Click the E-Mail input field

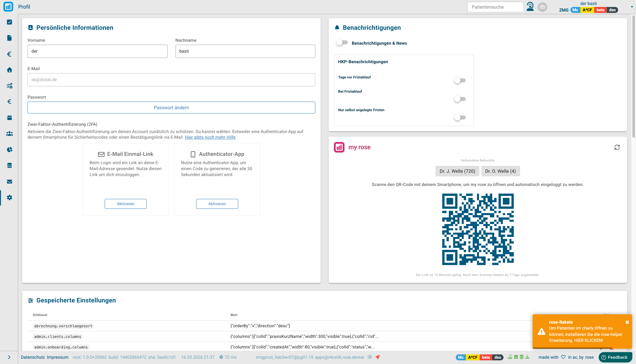pyautogui.click(x=171, y=80)
